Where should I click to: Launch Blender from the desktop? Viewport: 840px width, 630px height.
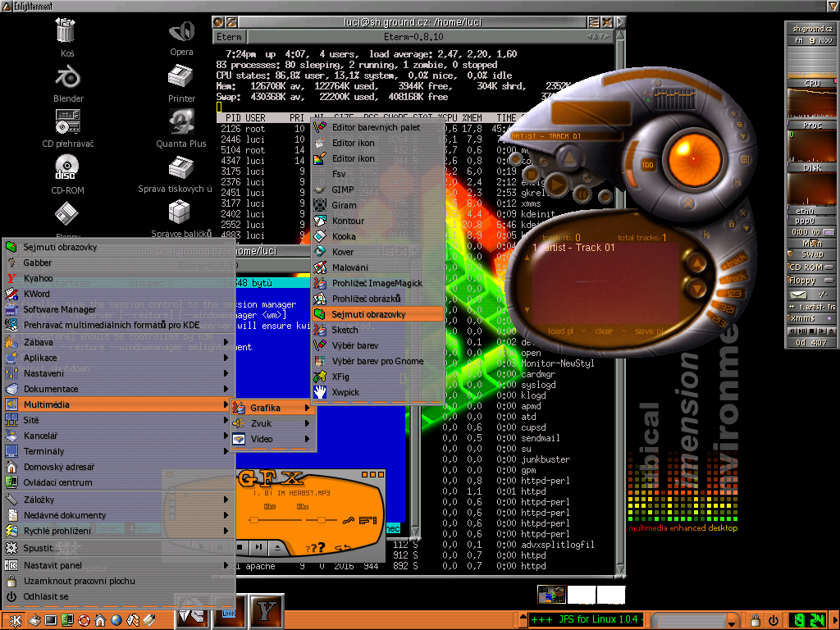67,78
